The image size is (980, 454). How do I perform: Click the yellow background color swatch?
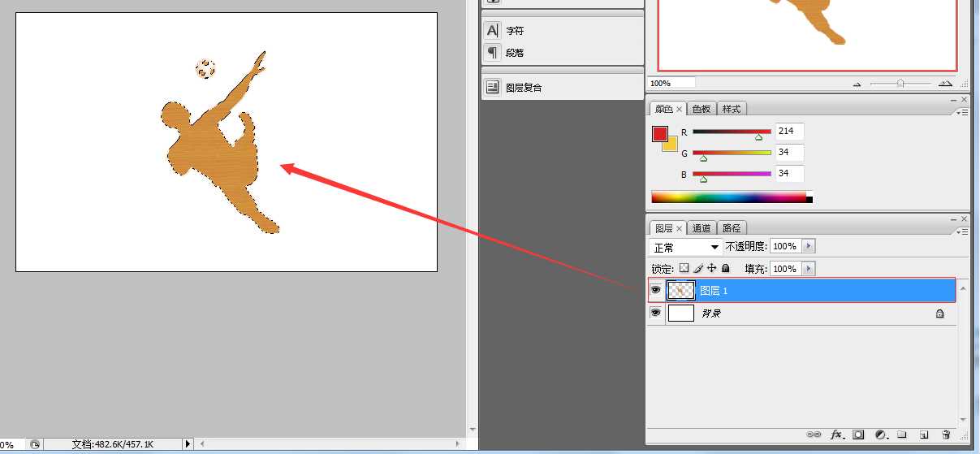(671, 145)
